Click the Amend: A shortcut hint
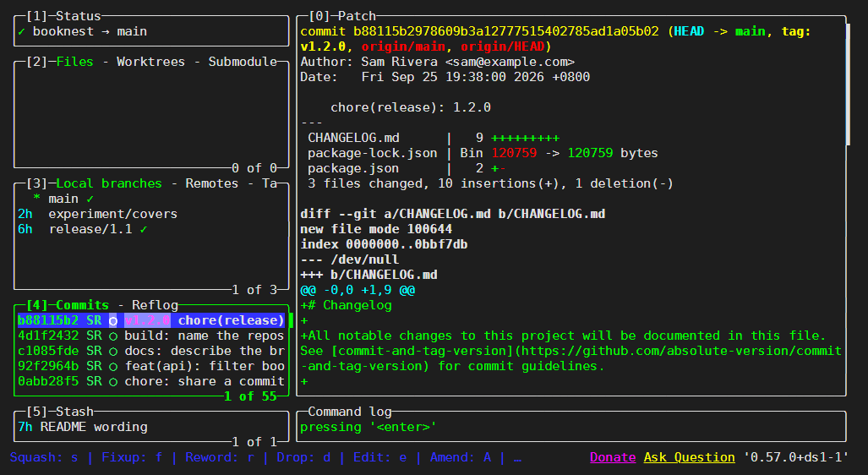This screenshot has height=475, width=868. (x=461, y=457)
